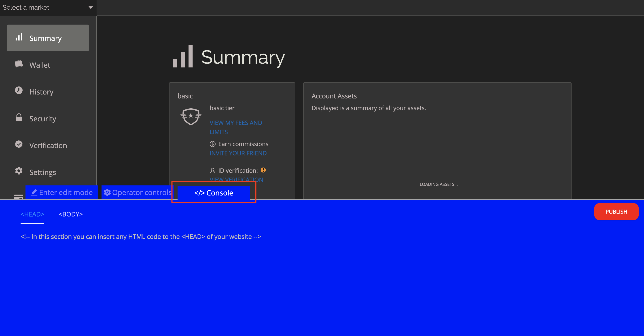Click the Wallet icon in sidebar
This screenshot has width=644, height=336.
point(19,64)
